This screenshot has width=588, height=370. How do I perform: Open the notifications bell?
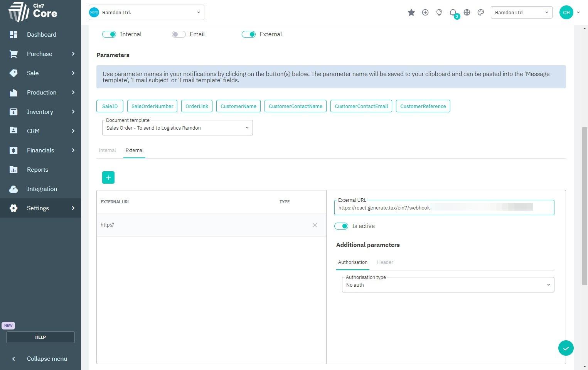coord(453,13)
